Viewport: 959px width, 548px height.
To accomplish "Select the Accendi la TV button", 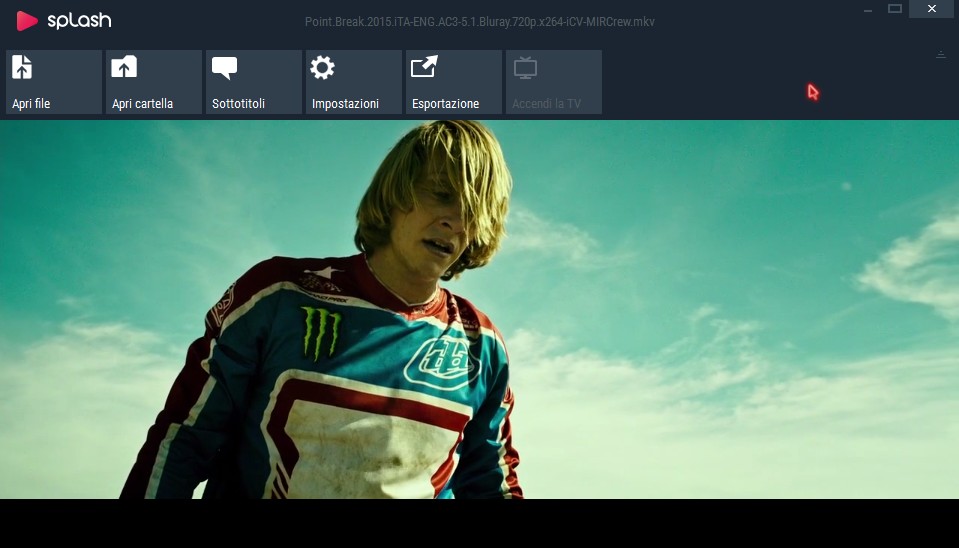I will 554,82.
